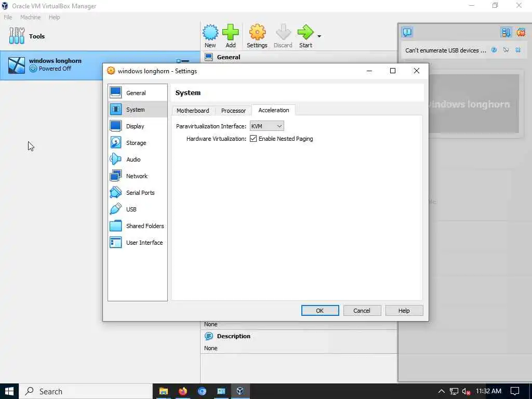Screen dimensions: 532x399
Task: Click the help icon beside USB devices notification
Action: click(x=494, y=50)
